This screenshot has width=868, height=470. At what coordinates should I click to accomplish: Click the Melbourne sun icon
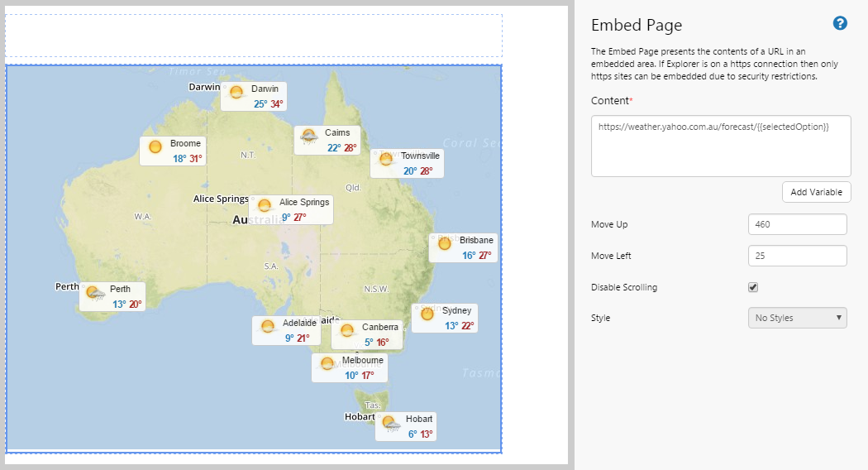327,363
